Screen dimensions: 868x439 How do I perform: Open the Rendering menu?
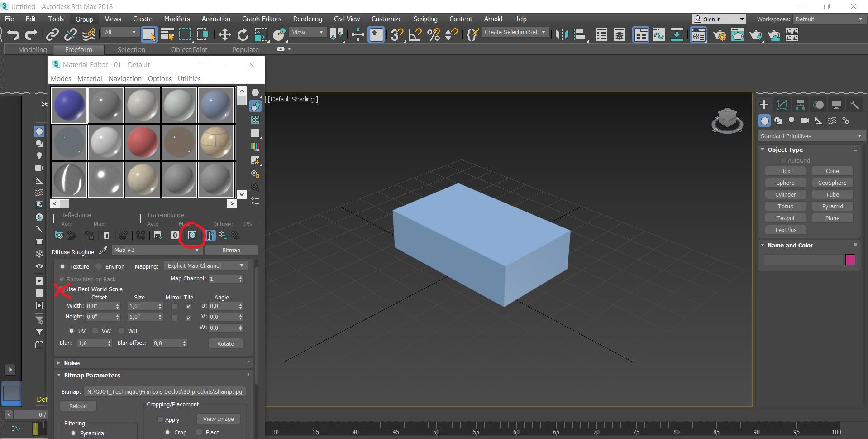[x=307, y=19]
